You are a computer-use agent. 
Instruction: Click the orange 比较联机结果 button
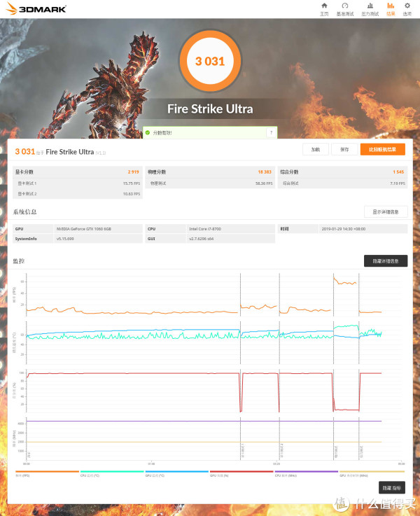point(382,149)
